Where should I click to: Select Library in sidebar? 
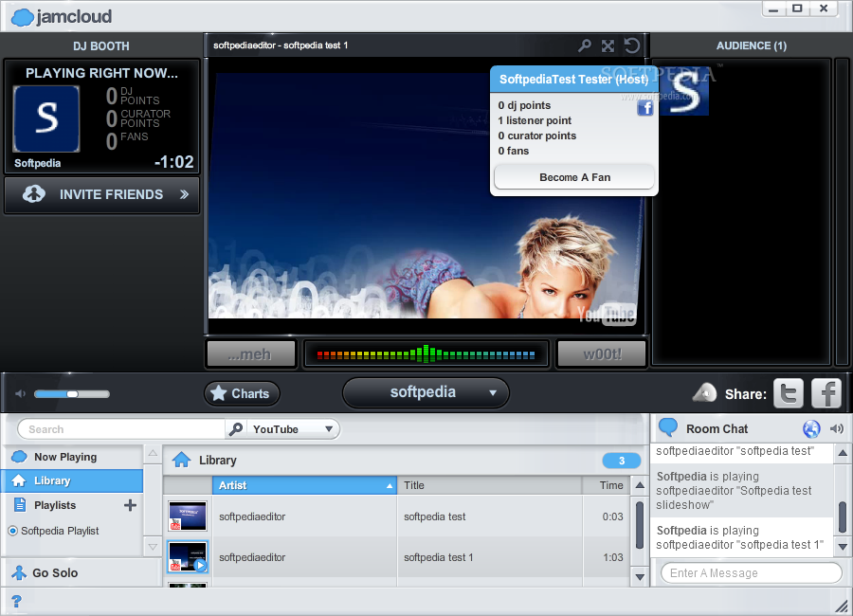click(72, 480)
